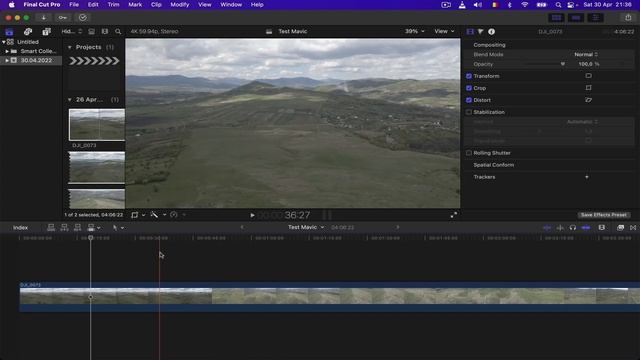Open the Test Mavic timeline history dropdown
The height and width of the screenshot is (360, 640).
tap(306, 227)
